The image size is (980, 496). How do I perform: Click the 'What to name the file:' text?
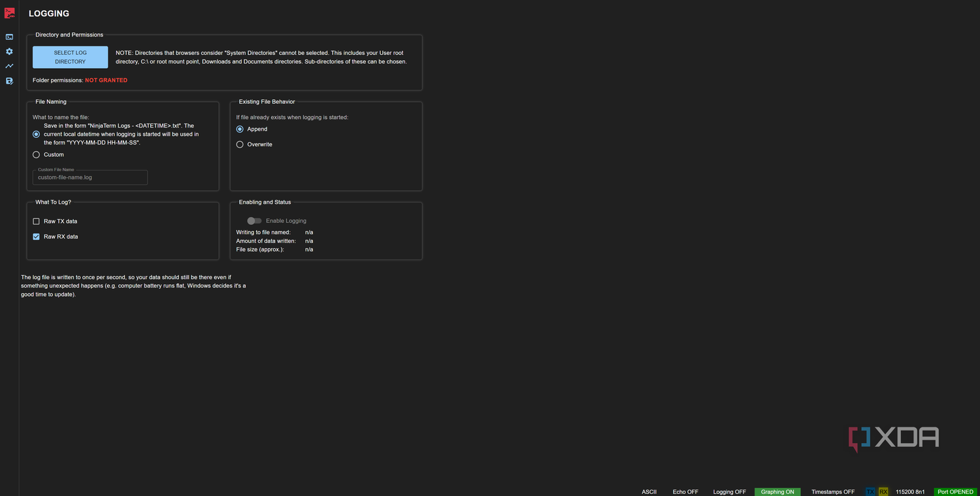pyautogui.click(x=61, y=117)
